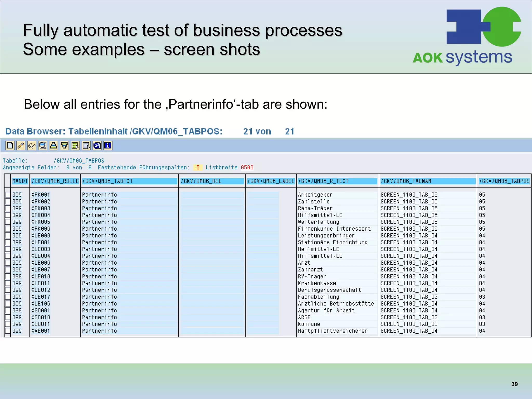532x399 pixels.
Task: Click role code XFK002
Action: [x=41, y=201]
